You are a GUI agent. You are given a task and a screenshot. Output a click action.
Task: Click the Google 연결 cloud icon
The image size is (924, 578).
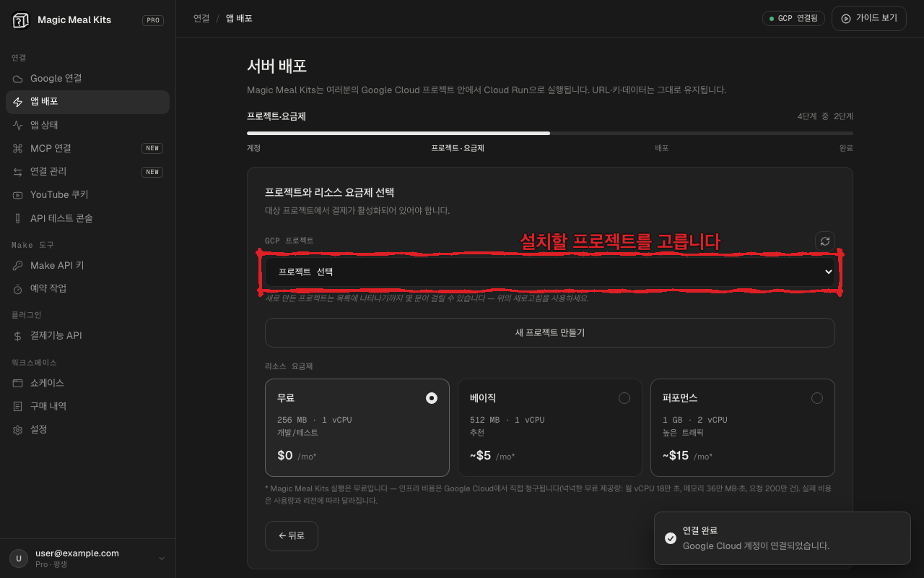(18, 79)
